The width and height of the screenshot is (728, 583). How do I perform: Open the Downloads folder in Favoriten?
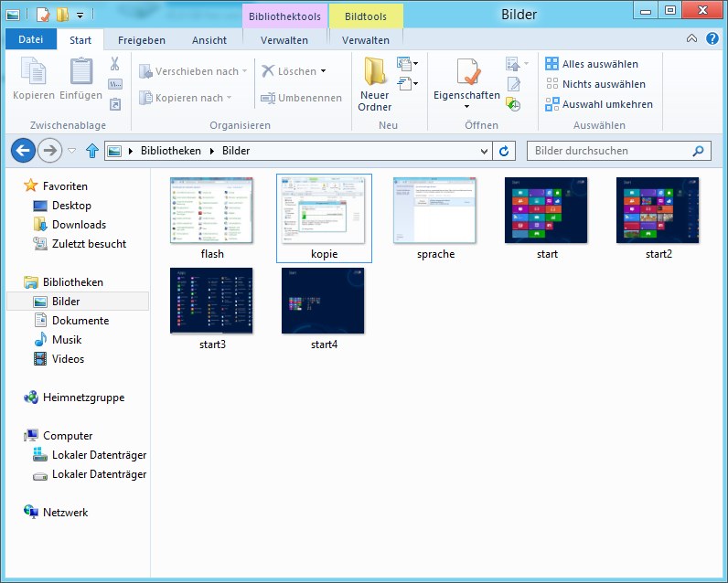[x=70, y=225]
